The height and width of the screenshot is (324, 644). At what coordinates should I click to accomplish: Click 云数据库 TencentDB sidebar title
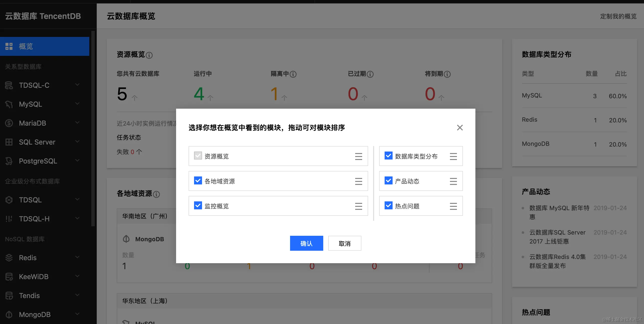(x=43, y=16)
